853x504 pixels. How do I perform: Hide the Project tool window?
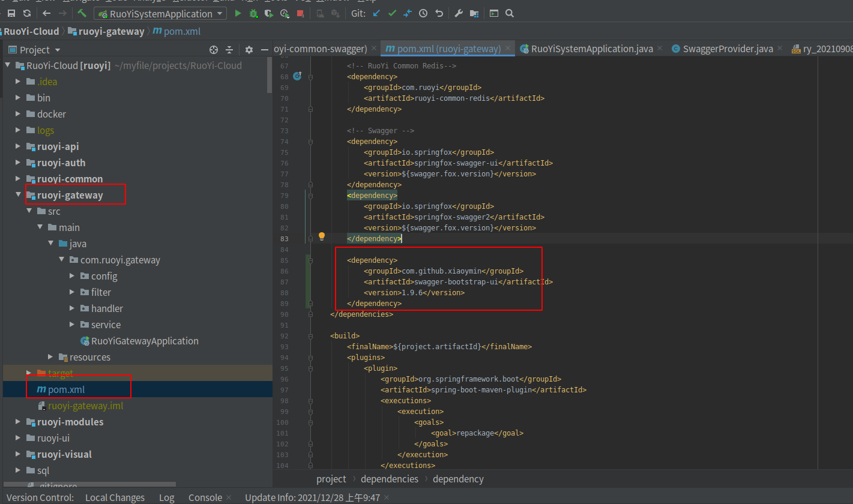[265, 50]
